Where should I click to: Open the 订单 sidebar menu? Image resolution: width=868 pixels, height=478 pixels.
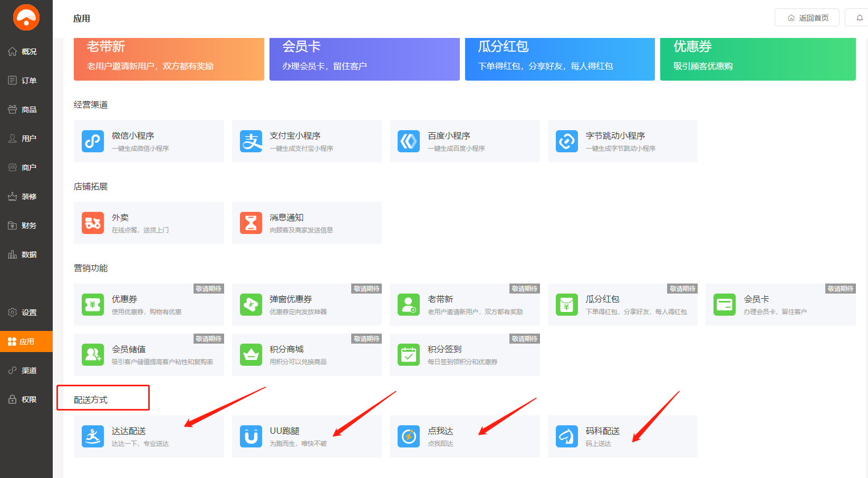(x=26, y=81)
